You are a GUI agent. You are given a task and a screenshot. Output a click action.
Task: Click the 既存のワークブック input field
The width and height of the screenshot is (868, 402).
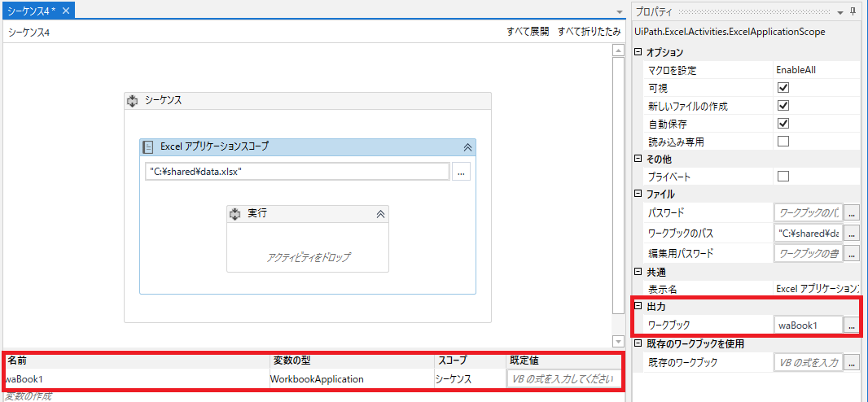[x=809, y=363]
